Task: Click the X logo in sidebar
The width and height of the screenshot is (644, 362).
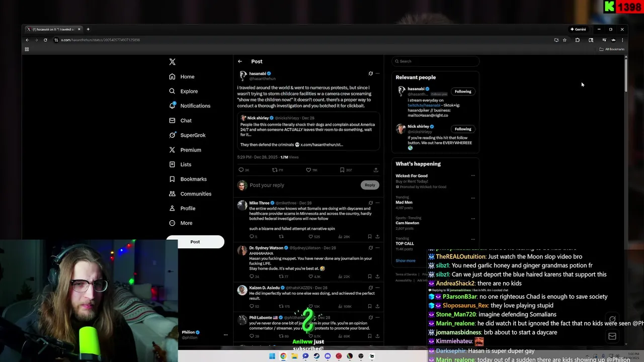Action: [x=172, y=62]
